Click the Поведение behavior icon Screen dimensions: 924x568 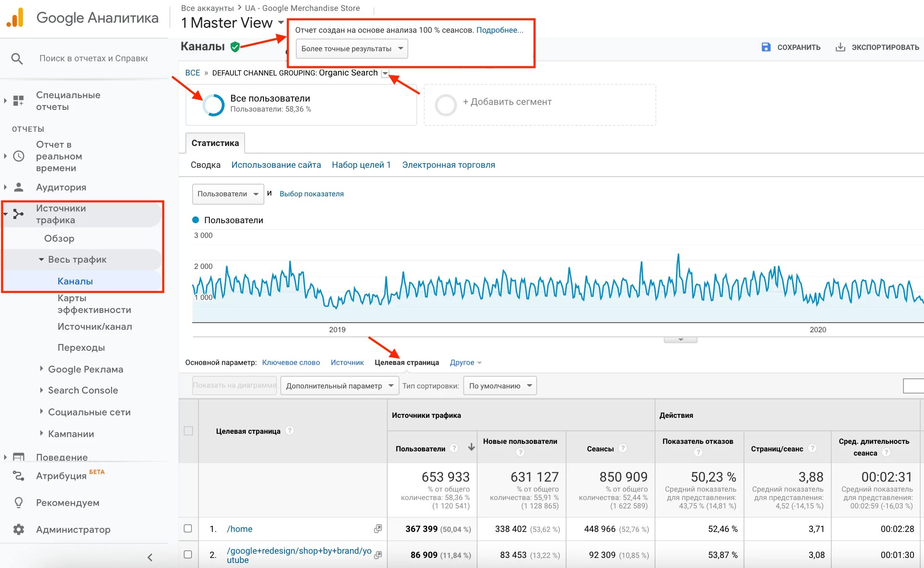click(18, 457)
